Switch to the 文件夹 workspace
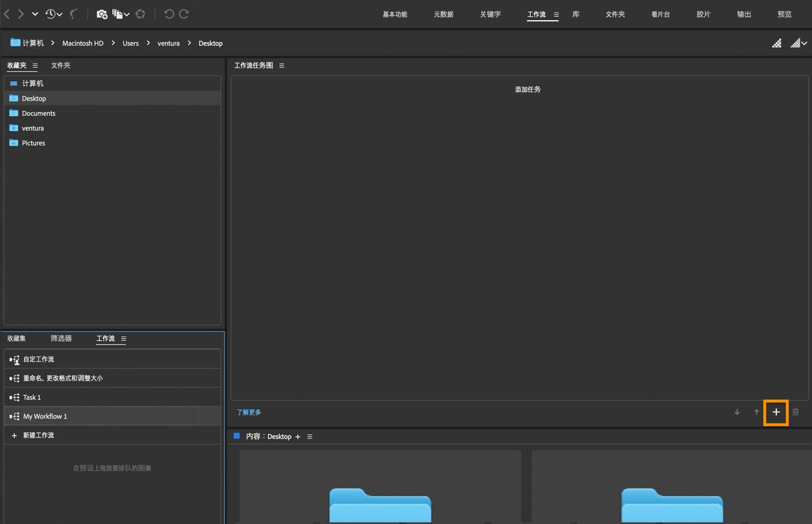The width and height of the screenshot is (812, 524). click(615, 15)
